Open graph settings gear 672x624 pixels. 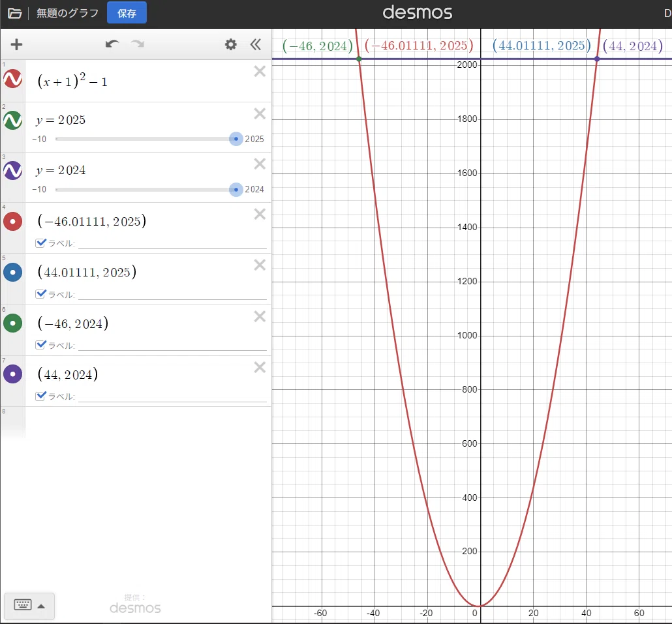[x=230, y=44]
